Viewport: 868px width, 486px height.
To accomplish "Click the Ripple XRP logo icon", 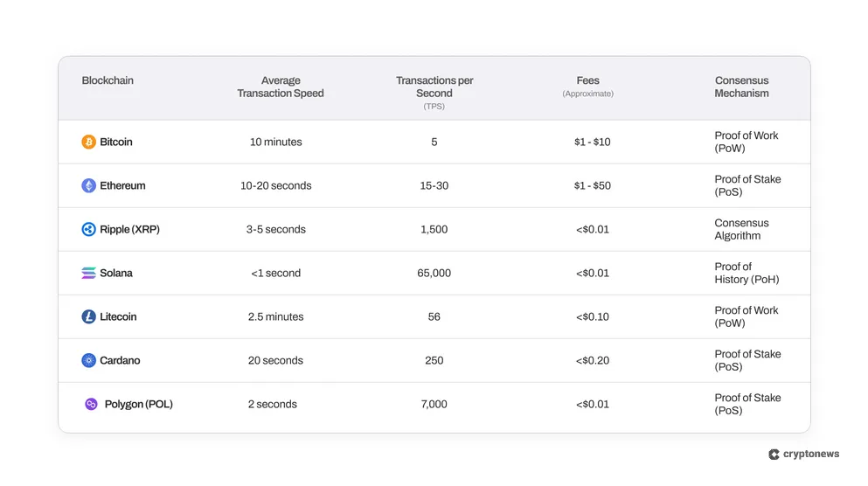I will coord(88,229).
